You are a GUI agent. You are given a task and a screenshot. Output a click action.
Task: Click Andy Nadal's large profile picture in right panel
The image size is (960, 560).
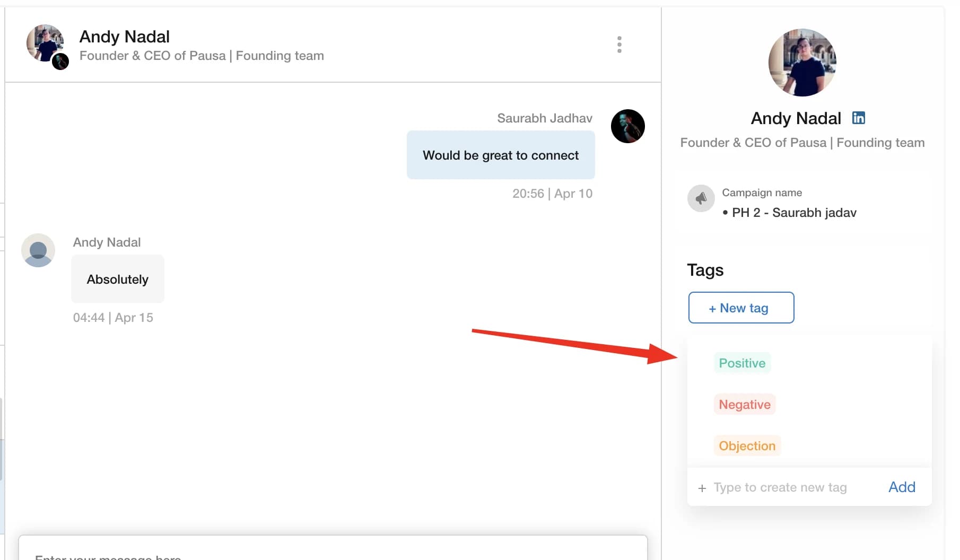pyautogui.click(x=802, y=63)
